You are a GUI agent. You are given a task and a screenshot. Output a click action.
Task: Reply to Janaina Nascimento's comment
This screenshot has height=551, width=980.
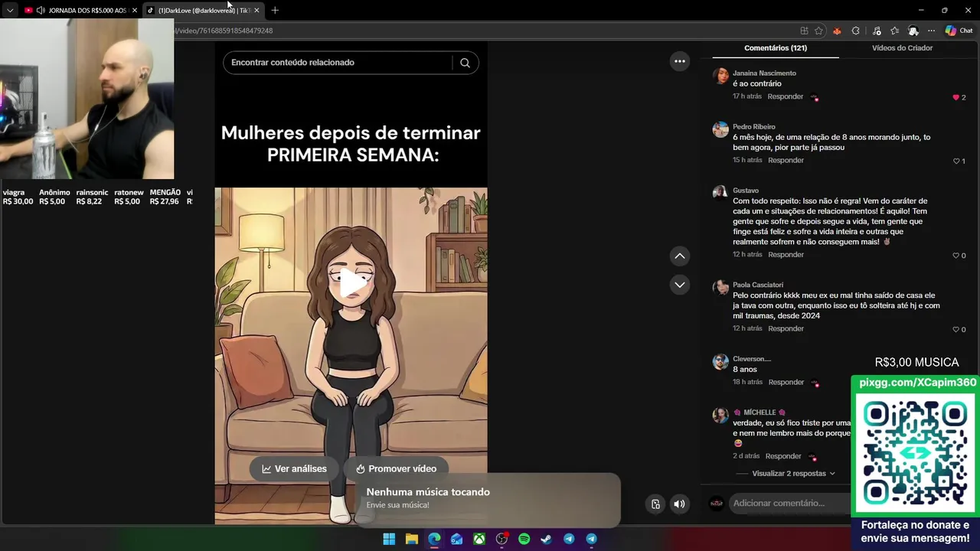pos(786,97)
